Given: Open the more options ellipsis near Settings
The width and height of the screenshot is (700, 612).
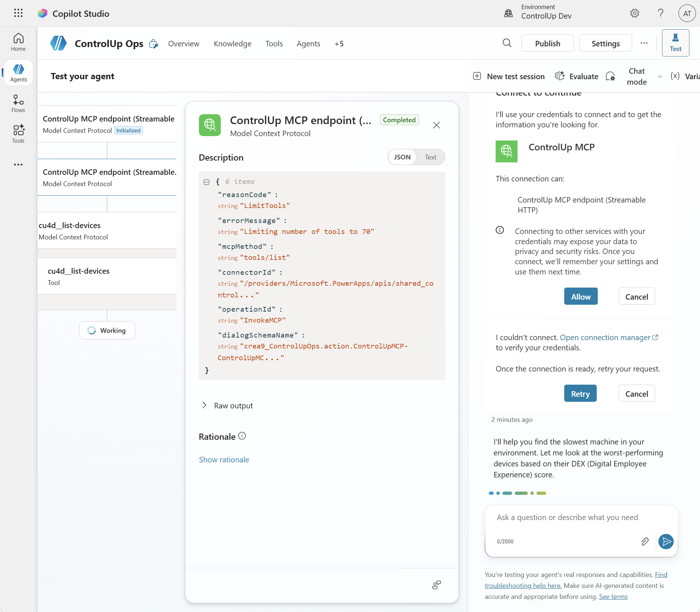Looking at the screenshot, I should [644, 43].
